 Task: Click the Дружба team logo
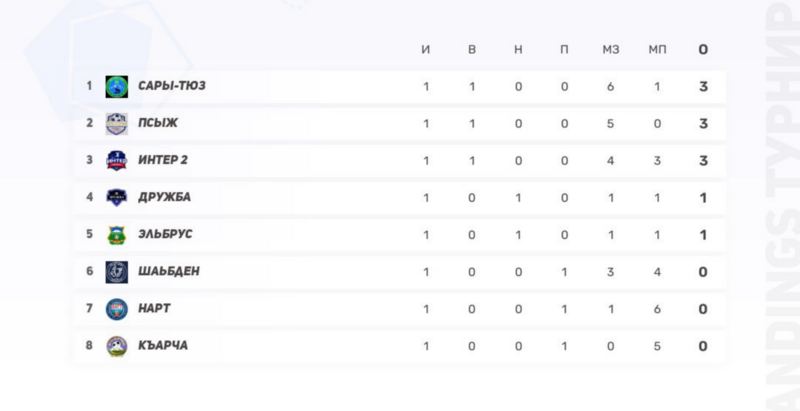(x=117, y=198)
